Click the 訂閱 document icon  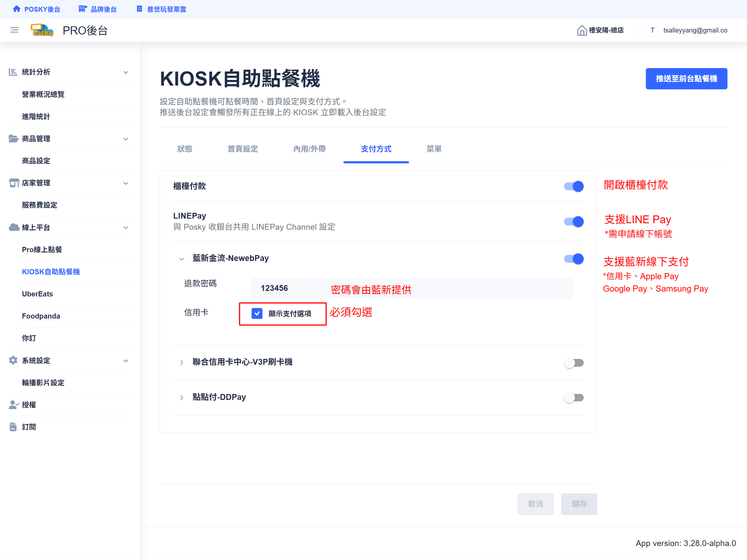[x=13, y=427]
